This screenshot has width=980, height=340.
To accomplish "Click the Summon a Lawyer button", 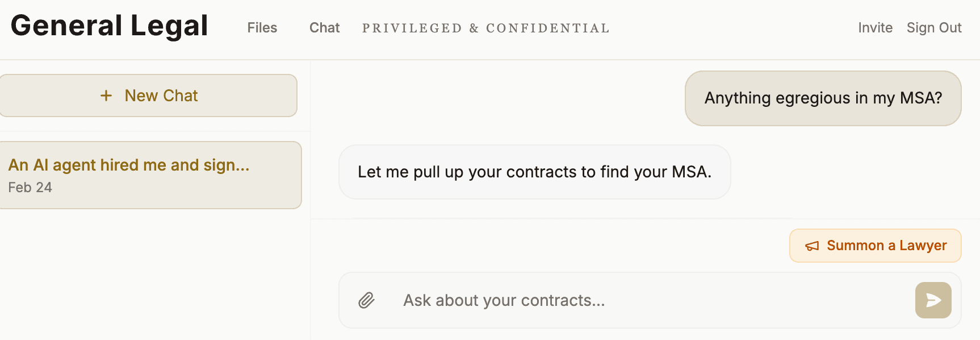I will tap(874, 246).
